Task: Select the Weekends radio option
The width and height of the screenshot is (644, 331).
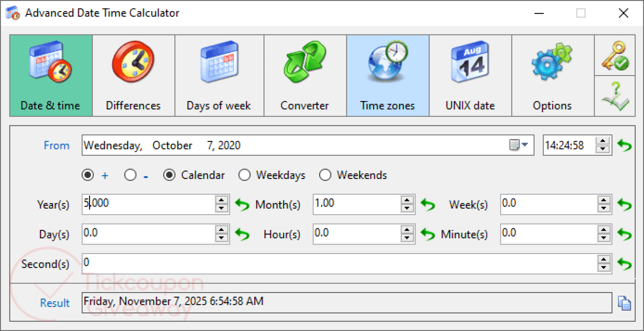Action: (325, 175)
